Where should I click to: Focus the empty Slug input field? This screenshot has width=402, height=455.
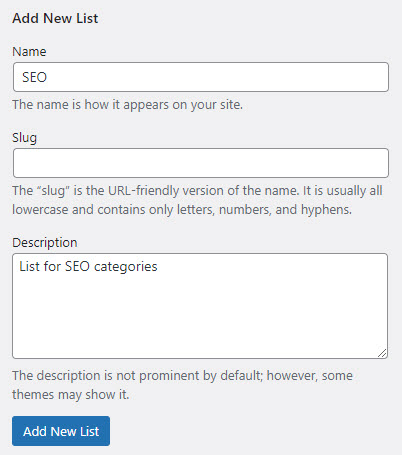(x=201, y=163)
